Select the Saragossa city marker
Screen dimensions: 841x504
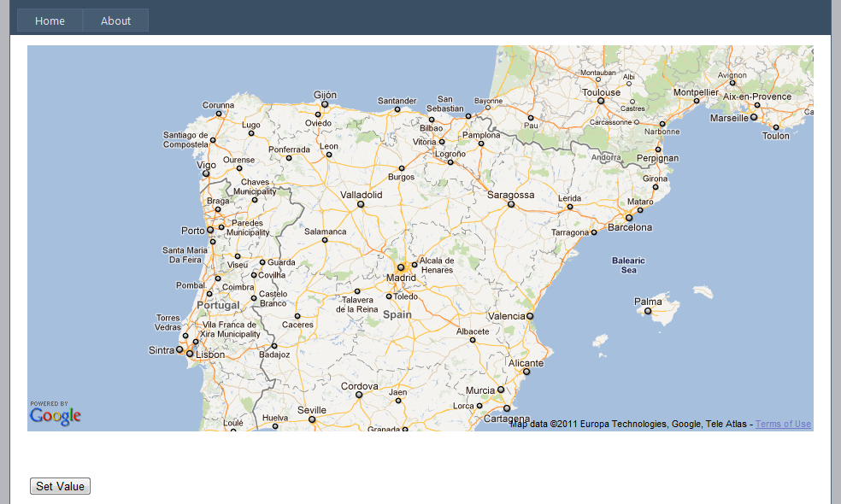[511, 204]
